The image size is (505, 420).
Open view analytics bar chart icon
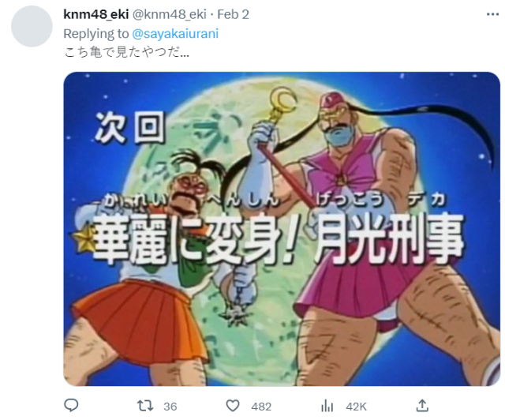(x=327, y=406)
